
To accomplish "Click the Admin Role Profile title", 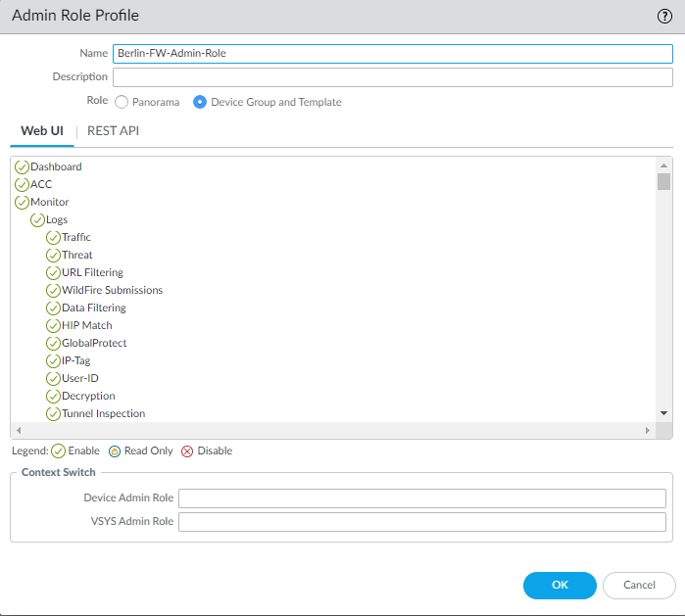I will [x=75, y=16].
